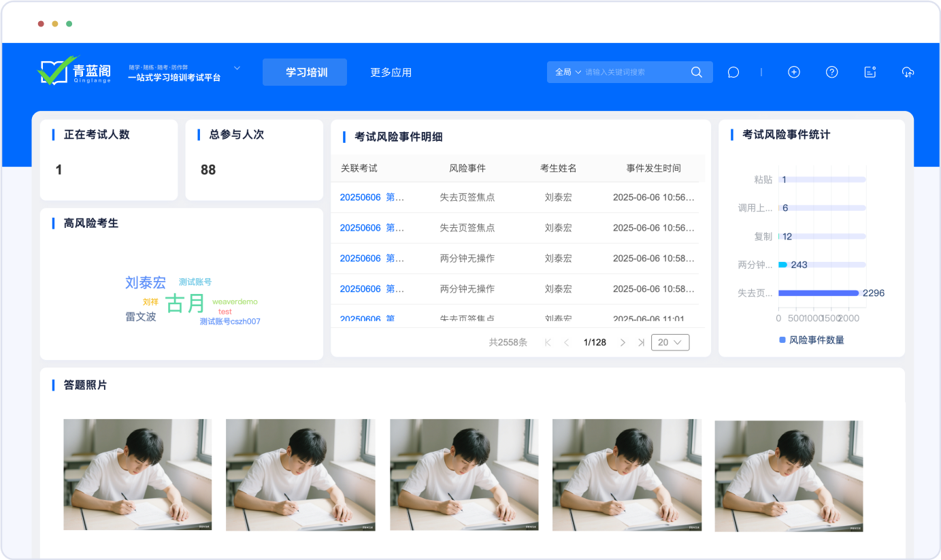Screen dimensions: 941x560
Task: Open the 更多应用 menu
Action: coord(391,72)
